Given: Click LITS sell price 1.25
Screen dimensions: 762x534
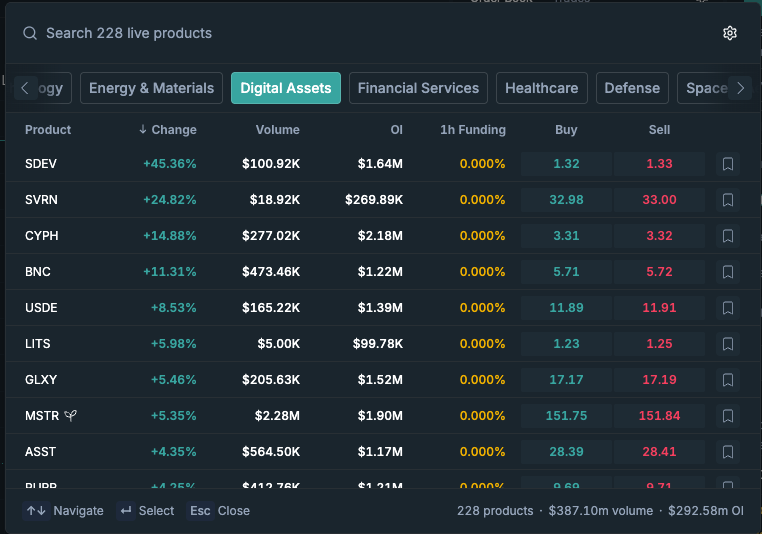Looking at the screenshot, I should 659,344.
